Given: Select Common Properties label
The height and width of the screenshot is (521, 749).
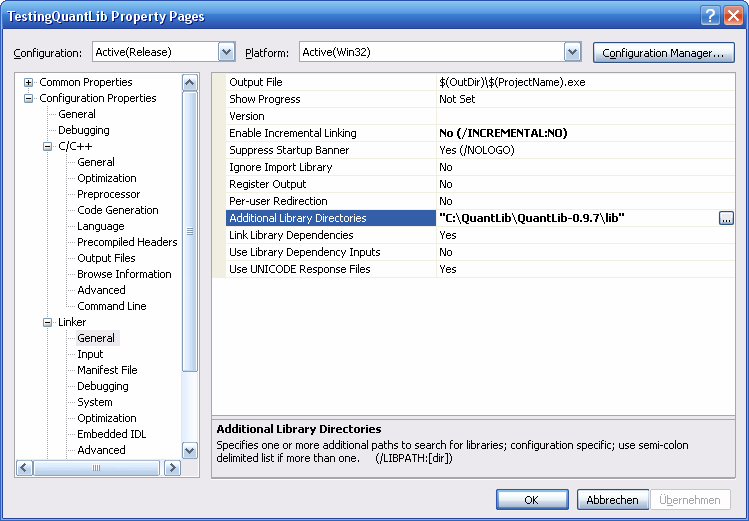Looking at the screenshot, I should click(x=86, y=82).
